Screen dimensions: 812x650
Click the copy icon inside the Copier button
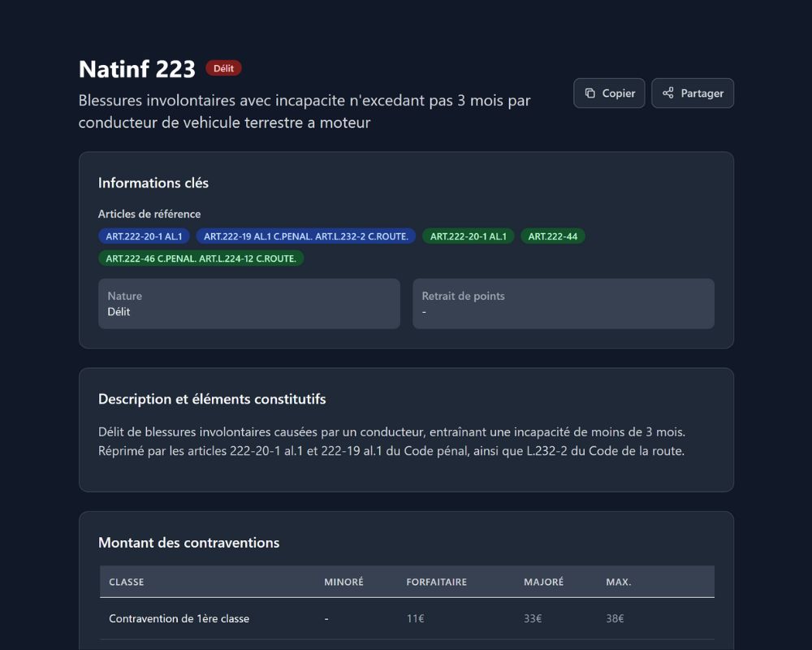point(590,93)
